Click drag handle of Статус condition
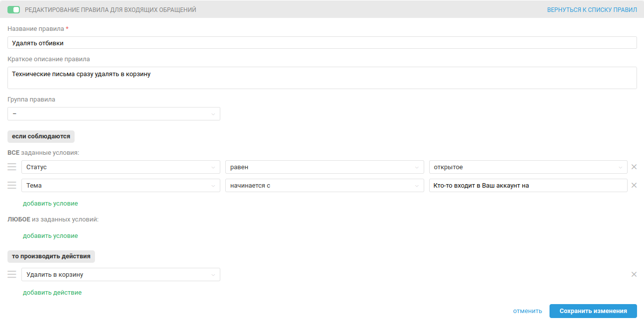Viewport: 644px width, 325px height. (x=12, y=167)
